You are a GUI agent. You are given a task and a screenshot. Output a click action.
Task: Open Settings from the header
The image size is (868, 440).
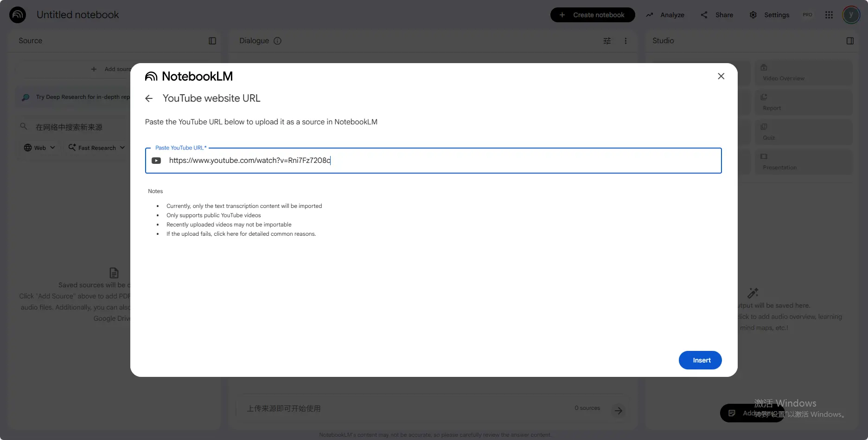point(769,15)
